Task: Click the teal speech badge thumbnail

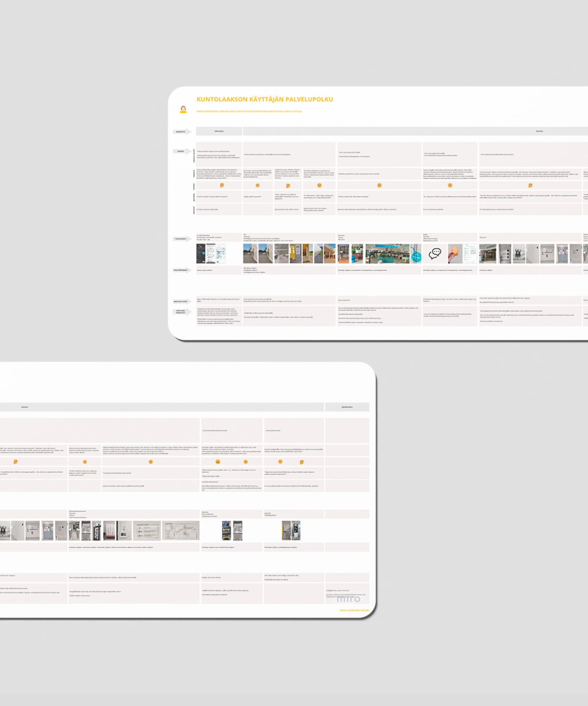Action: [x=416, y=254]
